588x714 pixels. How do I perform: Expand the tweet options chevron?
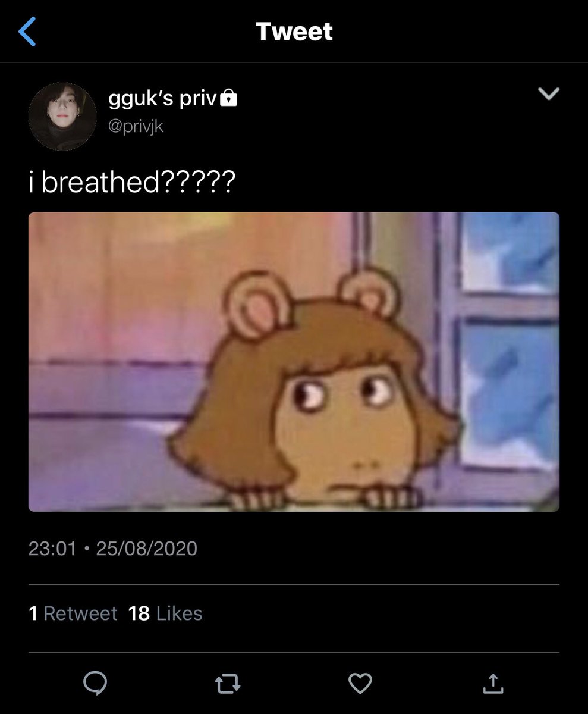click(x=548, y=94)
